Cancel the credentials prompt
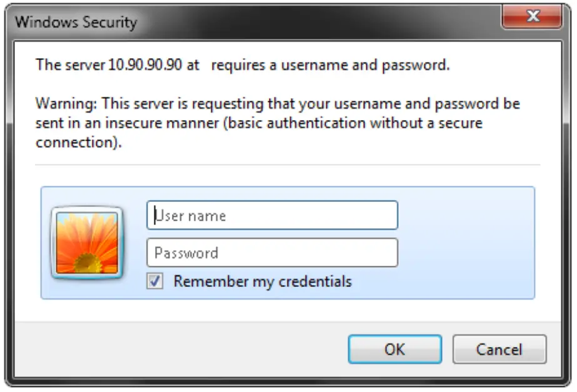This screenshot has width=577, height=392. point(499,349)
